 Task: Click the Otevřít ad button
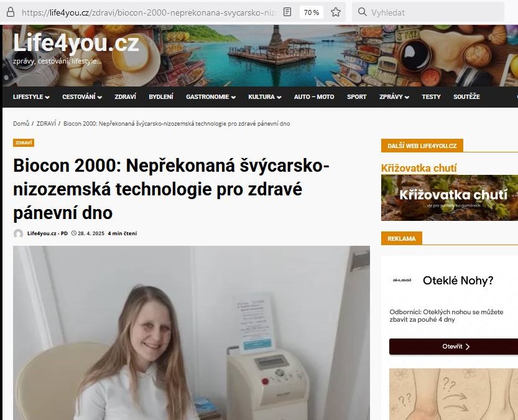coord(456,347)
